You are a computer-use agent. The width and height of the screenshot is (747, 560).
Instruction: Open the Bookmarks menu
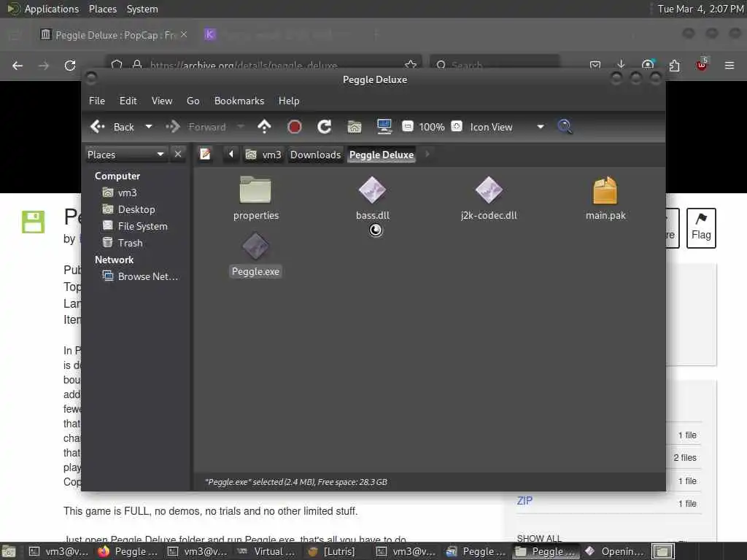pyautogui.click(x=239, y=101)
